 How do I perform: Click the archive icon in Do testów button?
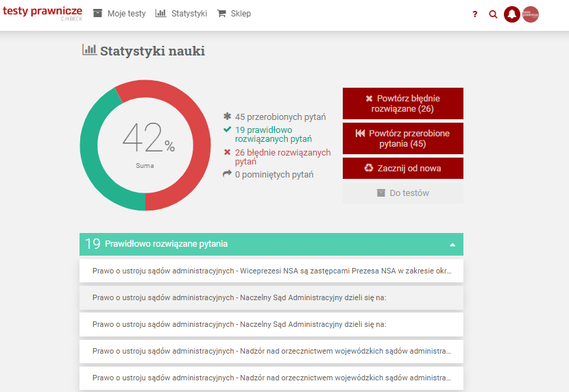(x=380, y=193)
